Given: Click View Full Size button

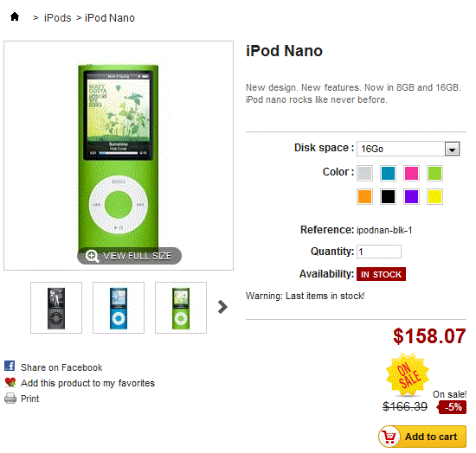Looking at the screenshot, I should pos(129,256).
